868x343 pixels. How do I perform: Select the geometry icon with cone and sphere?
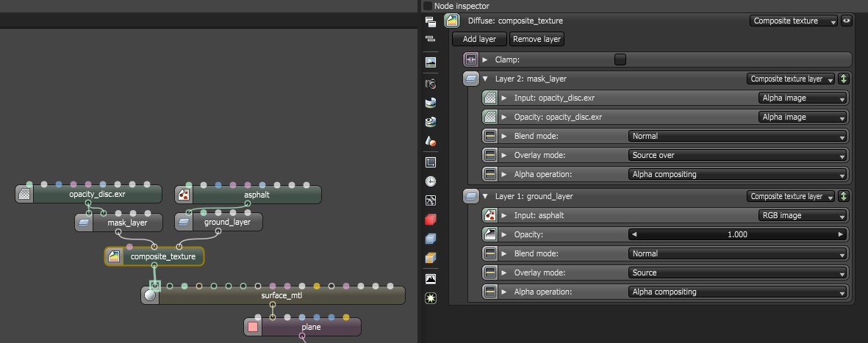point(430,141)
